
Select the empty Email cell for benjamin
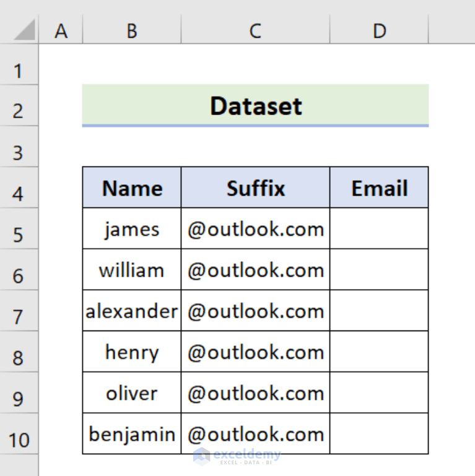click(380, 433)
